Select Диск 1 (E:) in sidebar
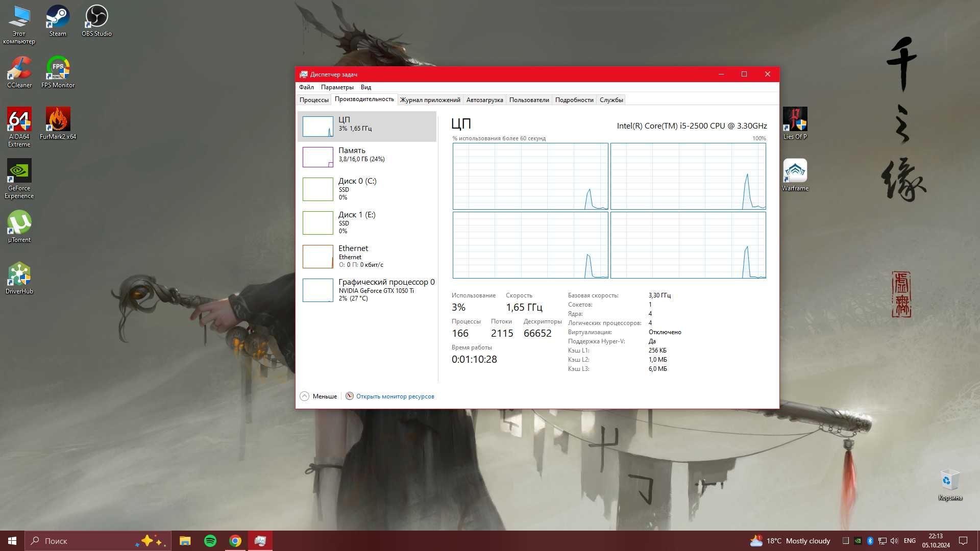 coord(367,222)
